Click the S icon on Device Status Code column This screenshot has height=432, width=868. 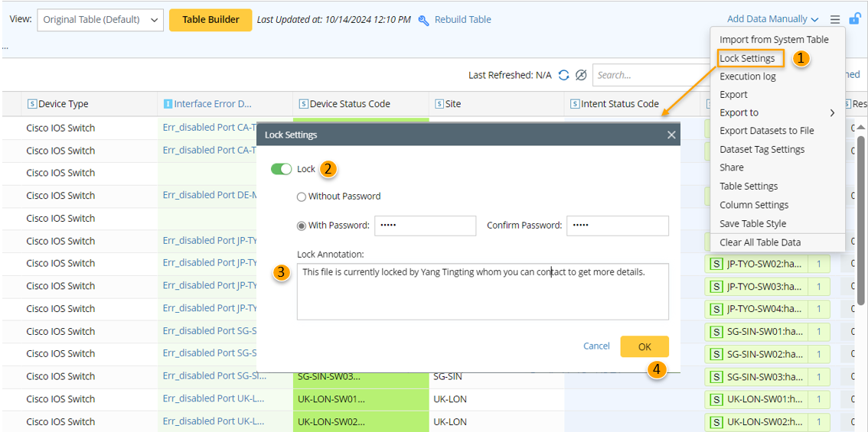pos(303,104)
